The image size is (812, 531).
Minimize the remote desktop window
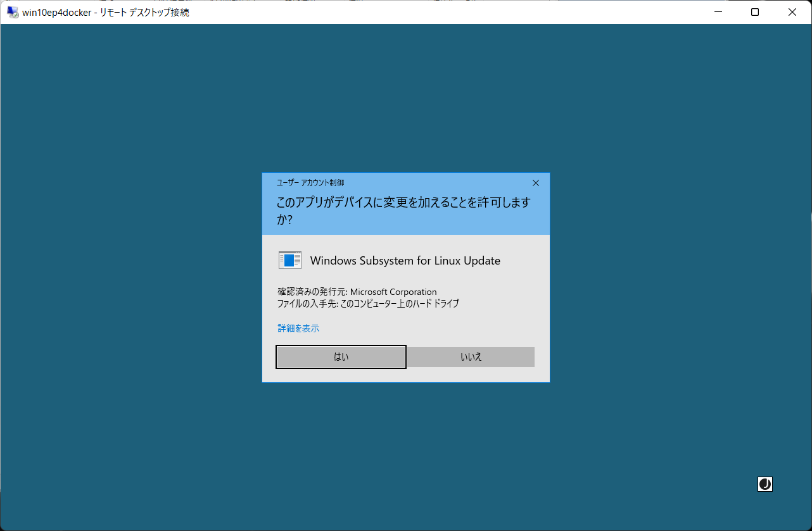(716, 12)
